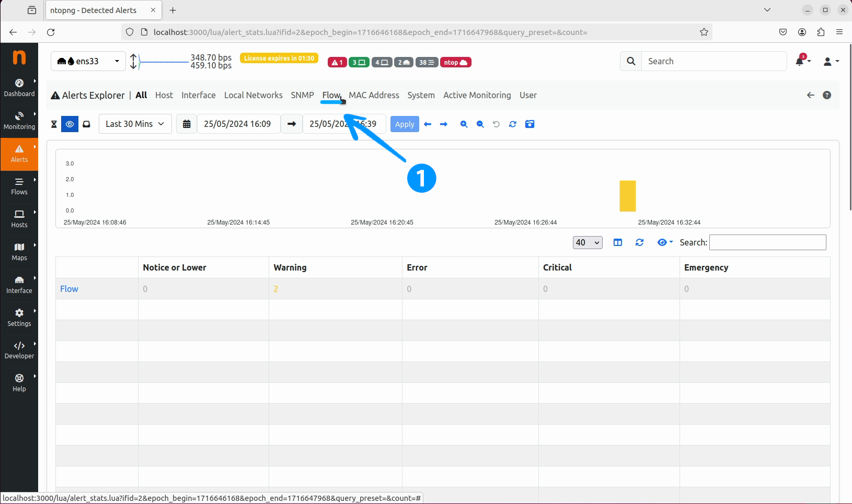Open the 40 rows-per-page dropdown
This screenshot has height=504, width=852.
[588, 242]
